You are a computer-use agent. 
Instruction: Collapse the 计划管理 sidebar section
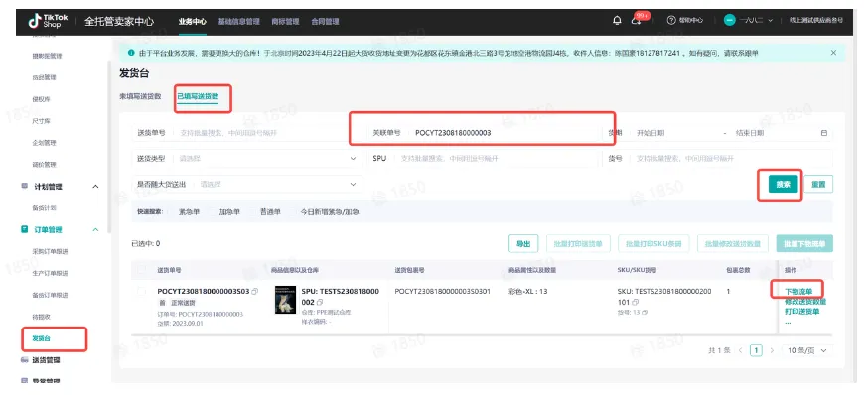tap(95, 187)
